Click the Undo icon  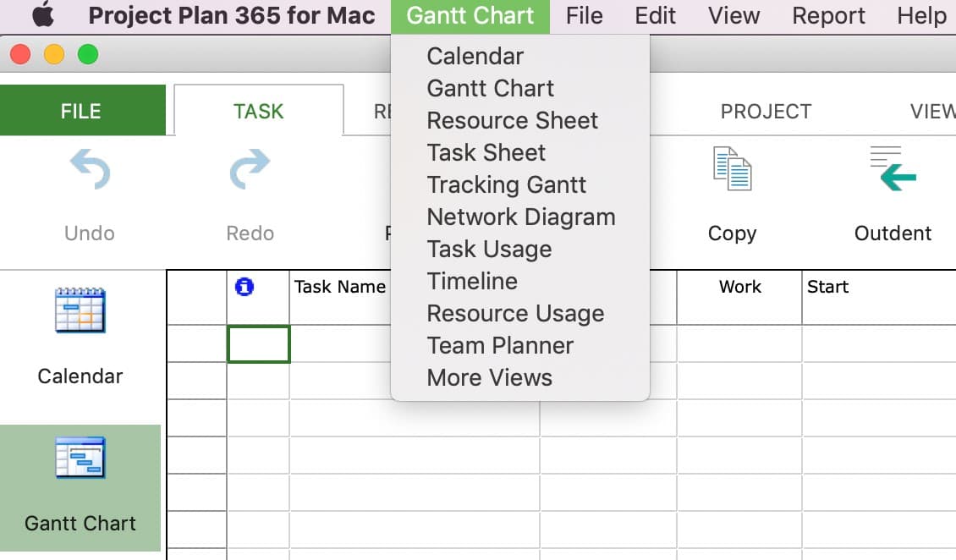pyautogui.click(x=89, y=169)
